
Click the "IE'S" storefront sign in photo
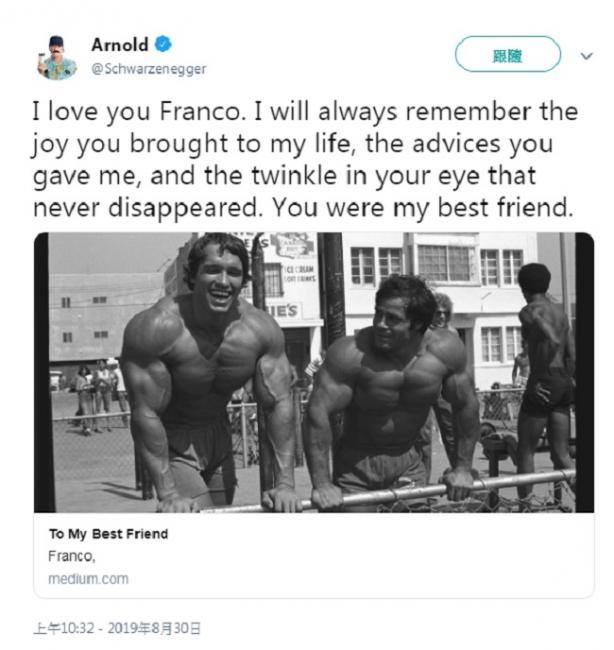coord(283,311)
